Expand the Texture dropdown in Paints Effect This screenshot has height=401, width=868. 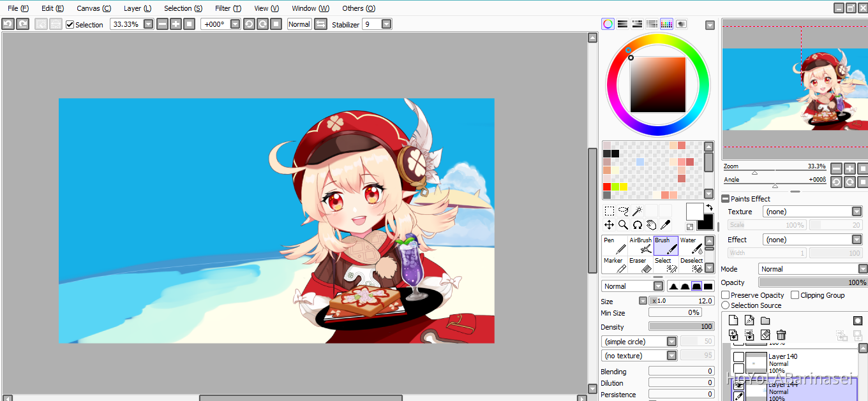[857, 212]
